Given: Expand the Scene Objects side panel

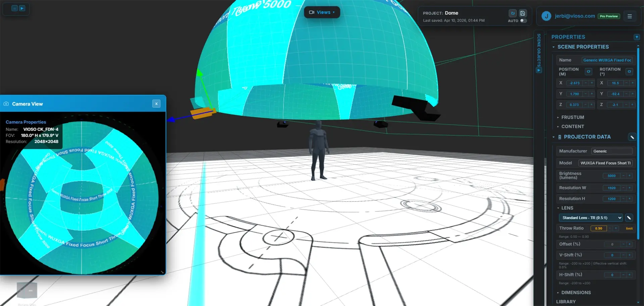Looking at the screenshot, I should [539, 70].
